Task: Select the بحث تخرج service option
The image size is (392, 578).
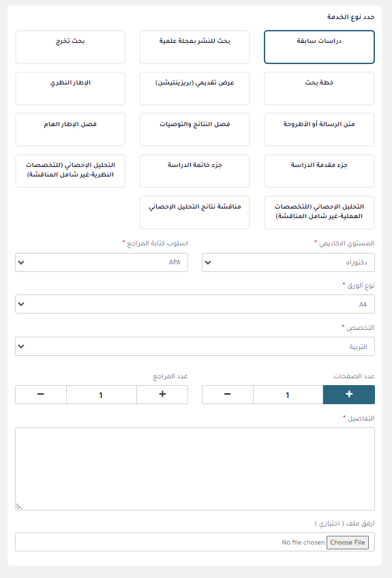Action: click(x=70, y=47)
